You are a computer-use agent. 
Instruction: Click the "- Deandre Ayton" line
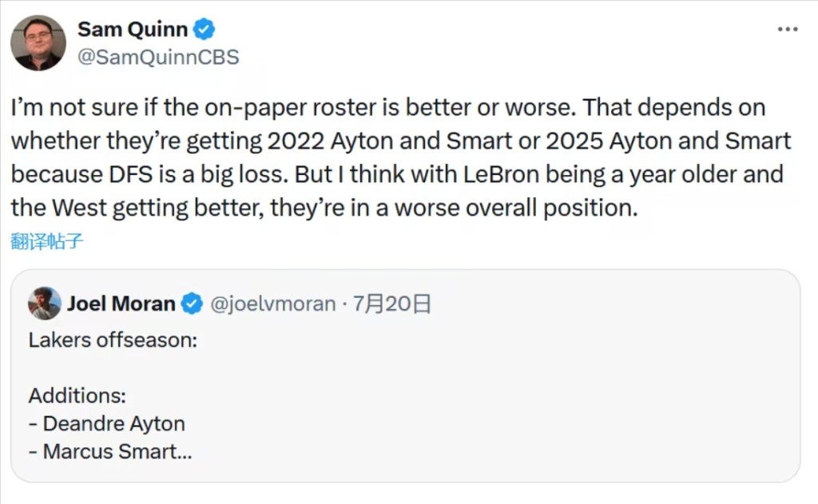[106, 423]
